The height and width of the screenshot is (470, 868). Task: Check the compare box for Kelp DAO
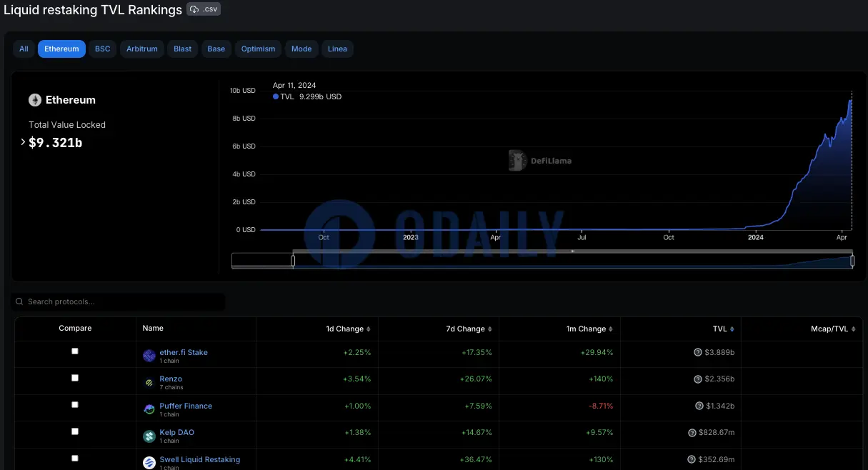click(75, 431)
